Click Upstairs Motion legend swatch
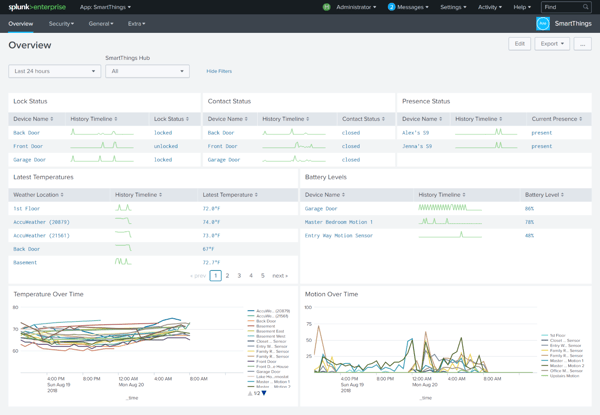 [545, 376]
